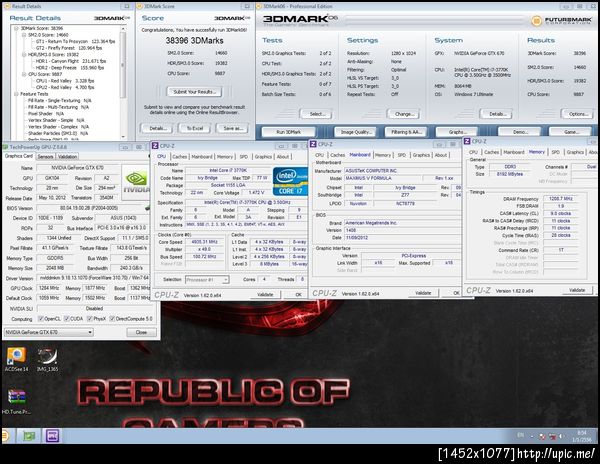Click the green picture taskbar icon
This screenshot has width=600, height=464.
click(x=29, y=436)
